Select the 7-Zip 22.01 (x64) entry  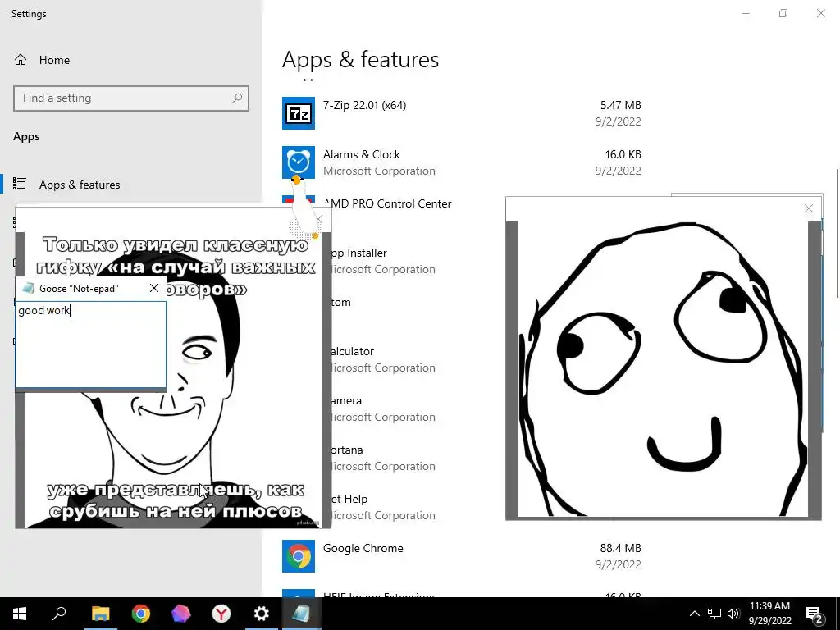pyautogui.click(x=462, y=113)
